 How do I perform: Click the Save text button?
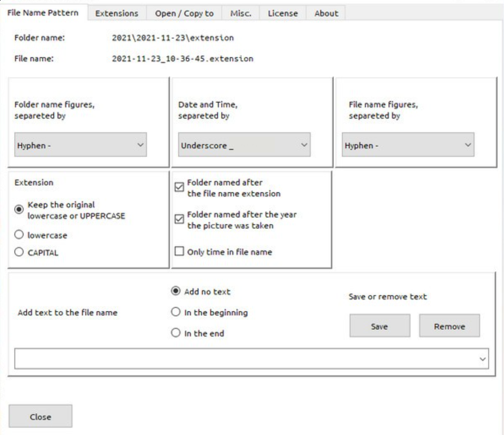click(380, 326)
